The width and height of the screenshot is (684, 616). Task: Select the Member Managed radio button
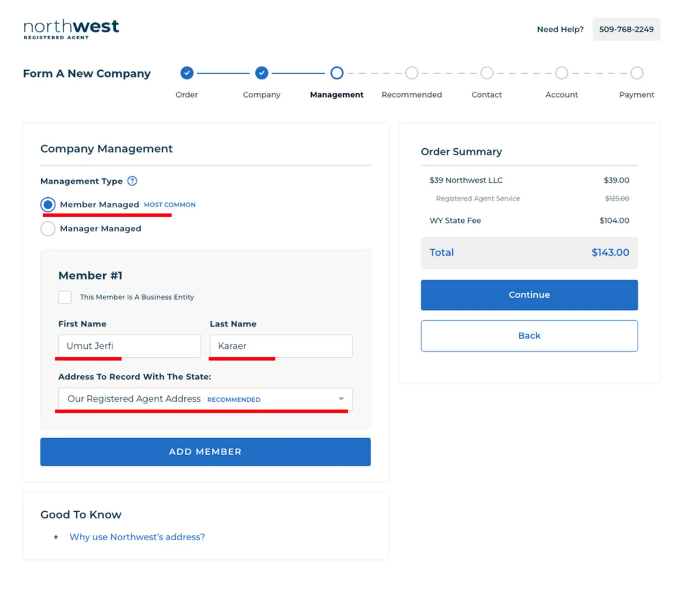(x=48, y=205)
